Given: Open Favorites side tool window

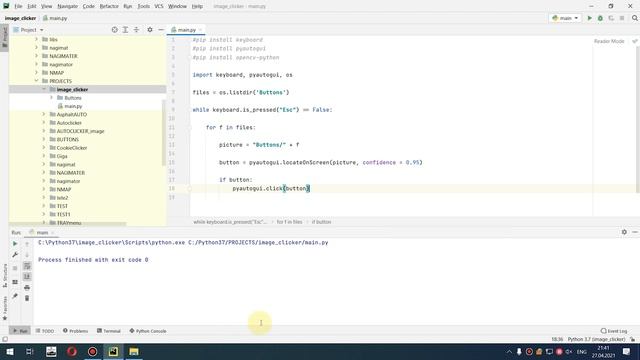Looking at the screenshot, I should [5, 308].
